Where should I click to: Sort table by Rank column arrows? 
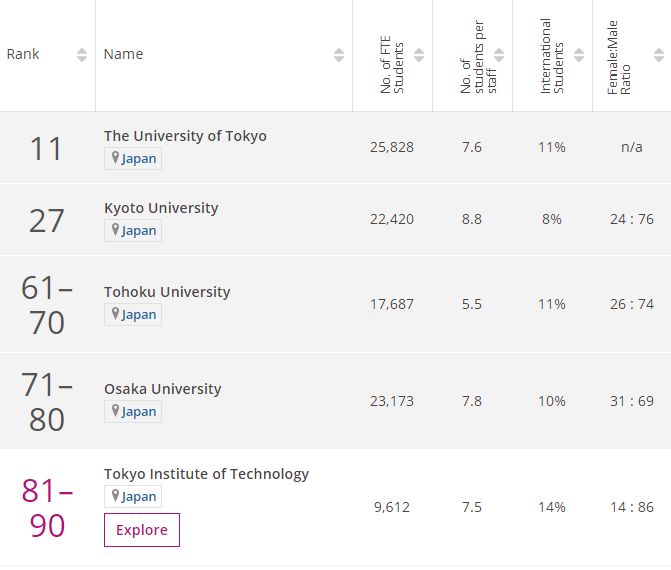click(82, 55)
